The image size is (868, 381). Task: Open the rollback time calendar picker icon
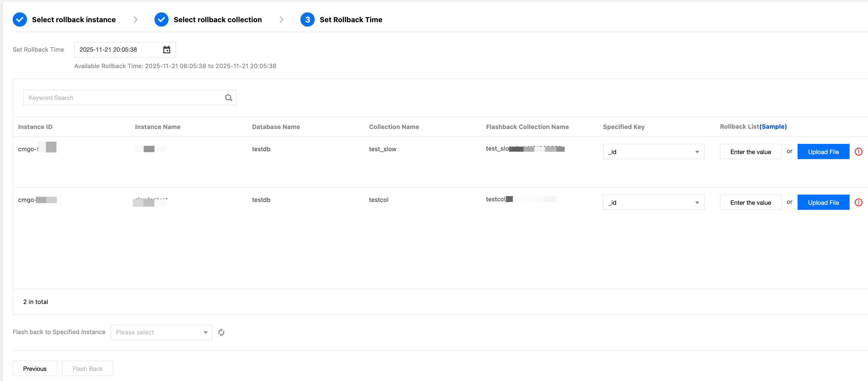pos(167,50)
